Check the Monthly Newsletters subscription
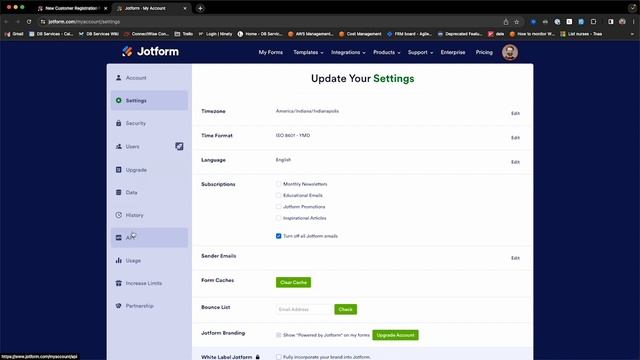640x360 pixels. pyautogui.click(x=278, y=184)
